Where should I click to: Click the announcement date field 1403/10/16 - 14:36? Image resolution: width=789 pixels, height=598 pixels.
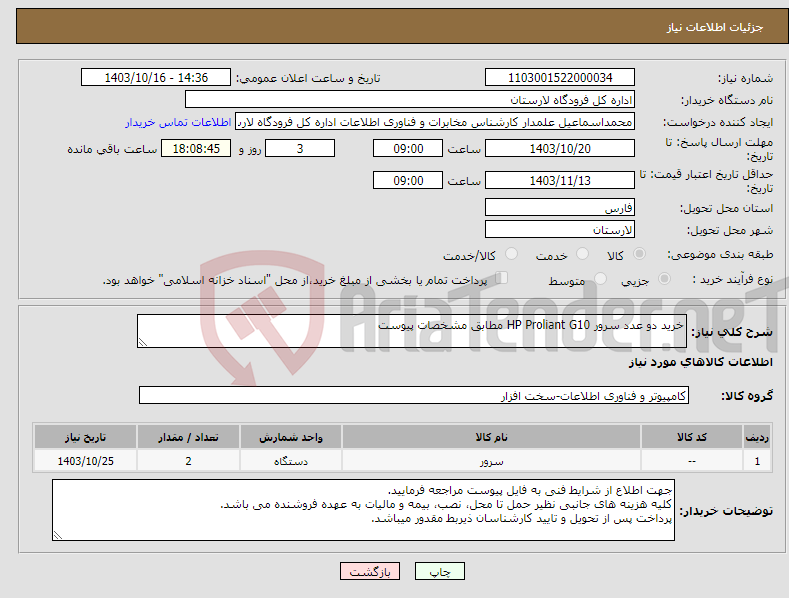click(156, 78)
